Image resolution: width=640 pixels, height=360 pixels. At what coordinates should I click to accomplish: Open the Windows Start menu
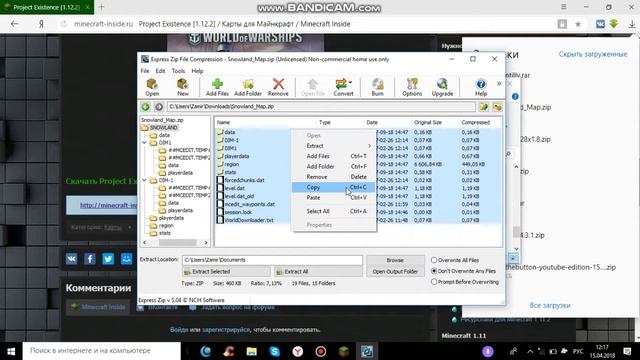coord(11,351)
